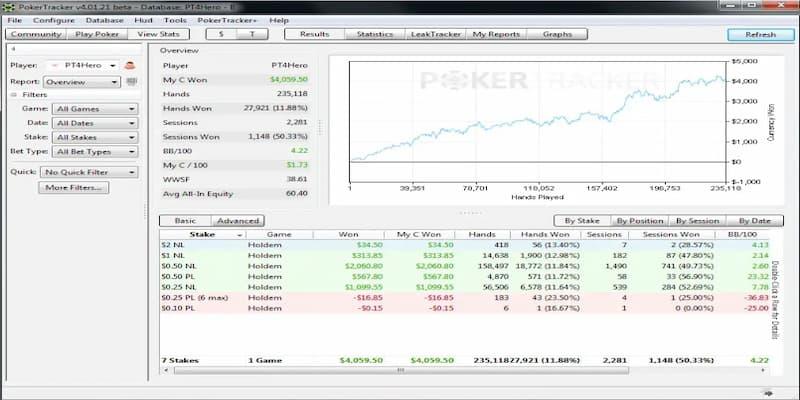
Task: Switch to tournaments with the T toggle
Action: coord(253,34)
